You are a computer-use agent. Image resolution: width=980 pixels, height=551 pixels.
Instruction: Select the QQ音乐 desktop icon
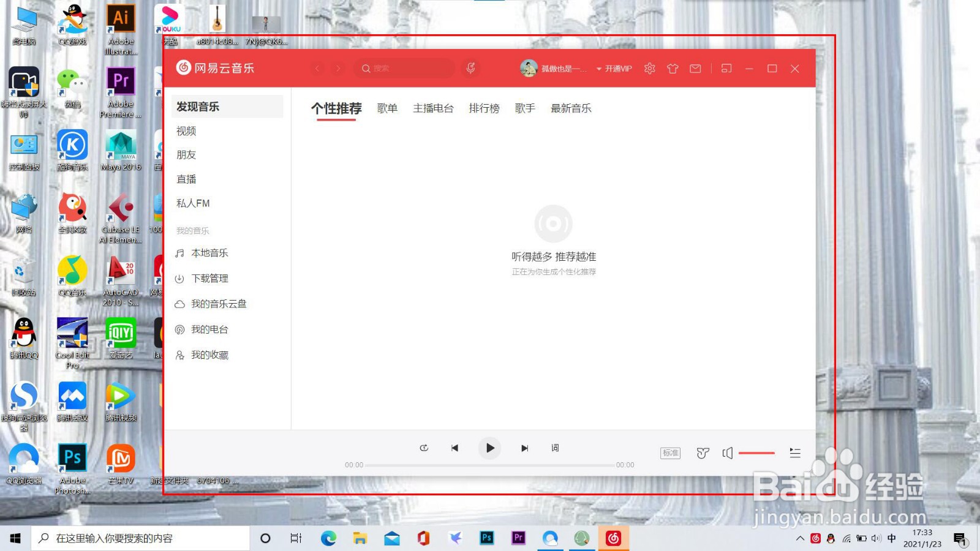72,276
